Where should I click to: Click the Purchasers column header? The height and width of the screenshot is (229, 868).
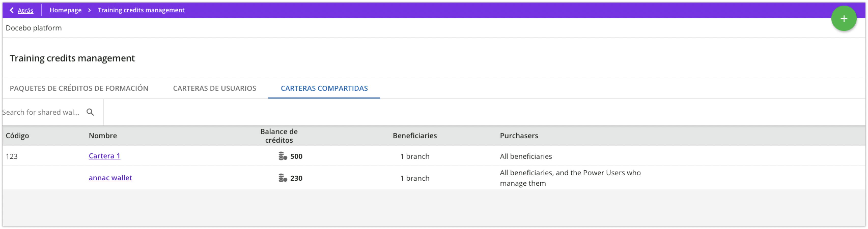[x=519, y=136]
